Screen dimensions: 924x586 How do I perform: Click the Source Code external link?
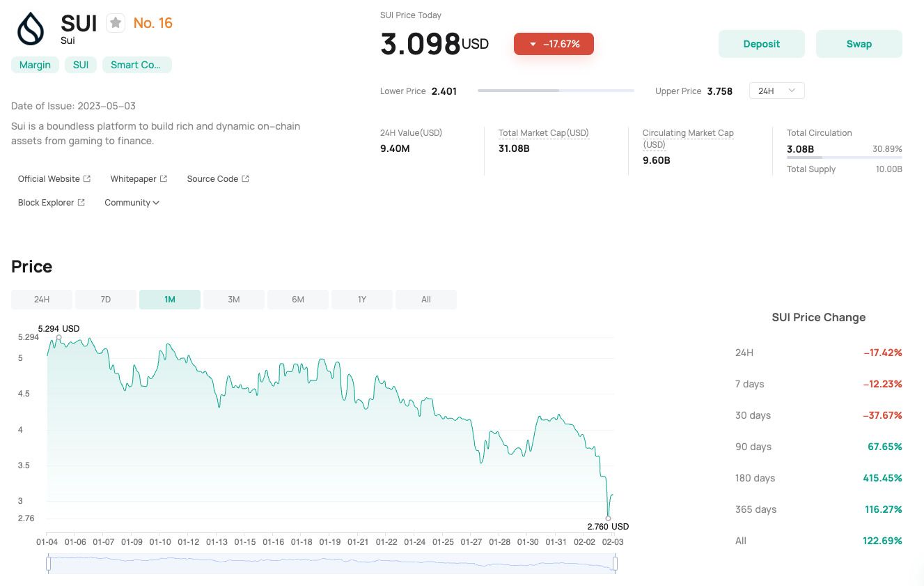click(x=218, y=179)
